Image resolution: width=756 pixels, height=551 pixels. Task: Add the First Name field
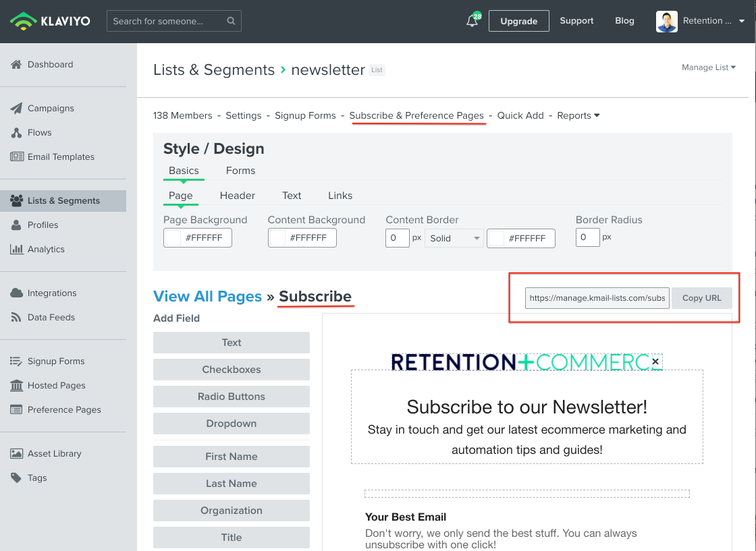click(x=232, y=457)
